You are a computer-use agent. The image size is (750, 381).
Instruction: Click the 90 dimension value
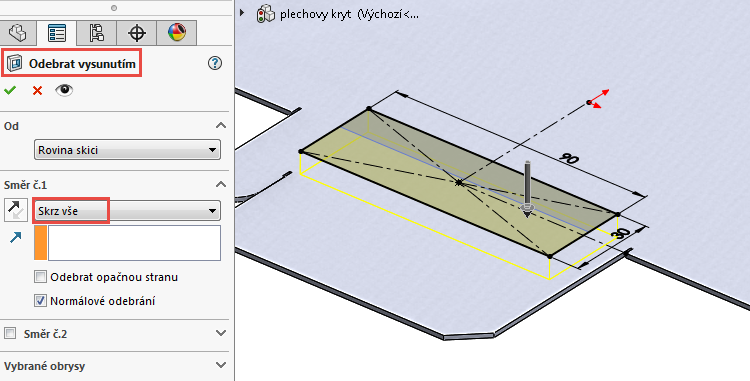(x=568, y=158)
